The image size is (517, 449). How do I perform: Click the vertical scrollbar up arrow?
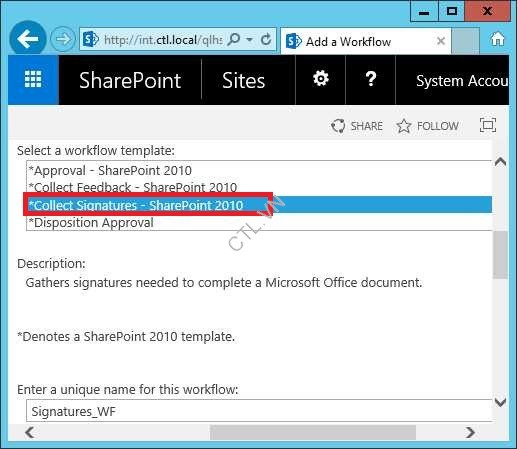[x=500, y=162]
